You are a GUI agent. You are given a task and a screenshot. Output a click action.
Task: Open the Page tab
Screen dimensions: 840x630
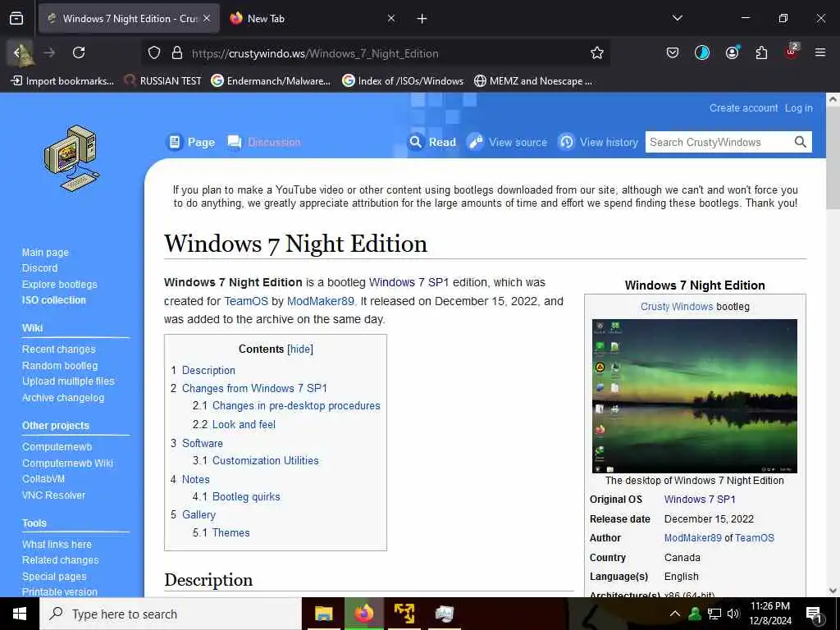click(190, 142)
